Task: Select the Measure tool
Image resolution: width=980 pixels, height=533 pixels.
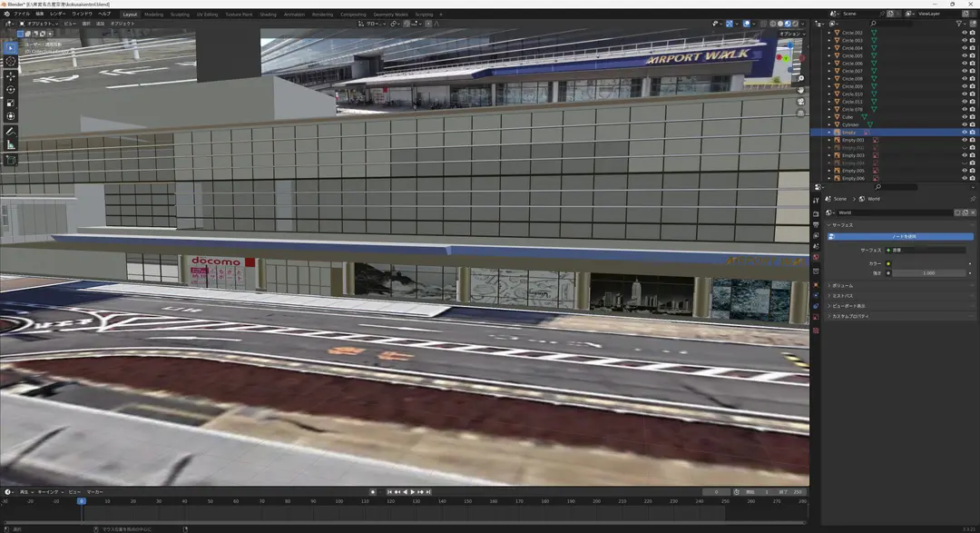Action: pos(11,145)
